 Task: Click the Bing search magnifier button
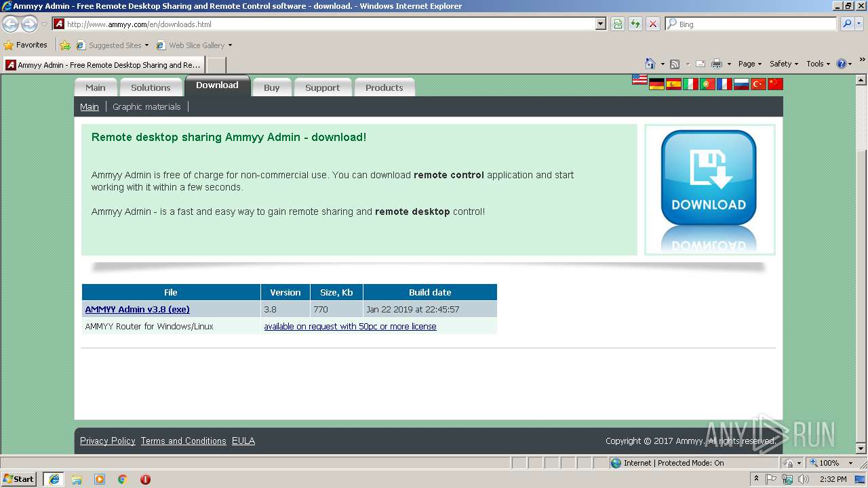pyautogui.click(x=846, y=24)
